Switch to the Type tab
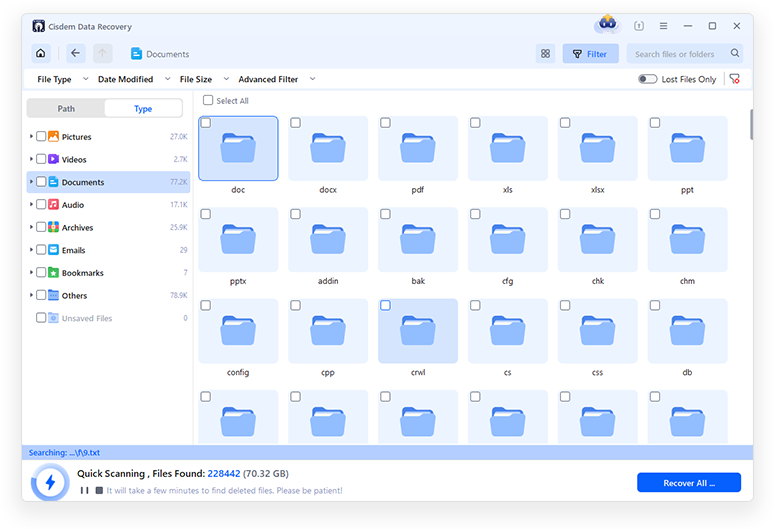The width and height of the screenshot is (776, 531). (x=143, y=108)
